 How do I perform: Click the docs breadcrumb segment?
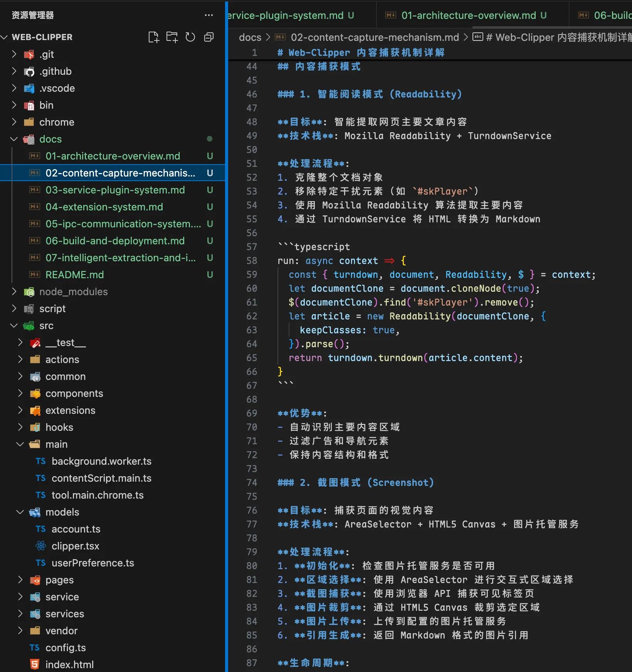tap(250, 37)
